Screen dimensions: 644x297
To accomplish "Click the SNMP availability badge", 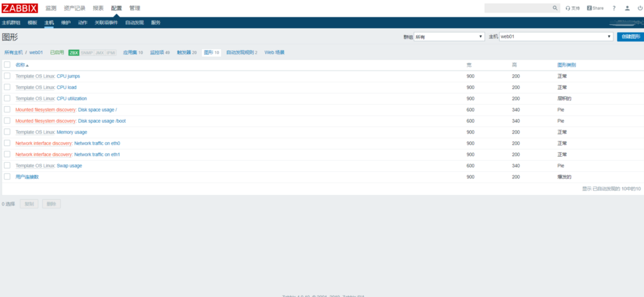I will (x=87, y=53).
